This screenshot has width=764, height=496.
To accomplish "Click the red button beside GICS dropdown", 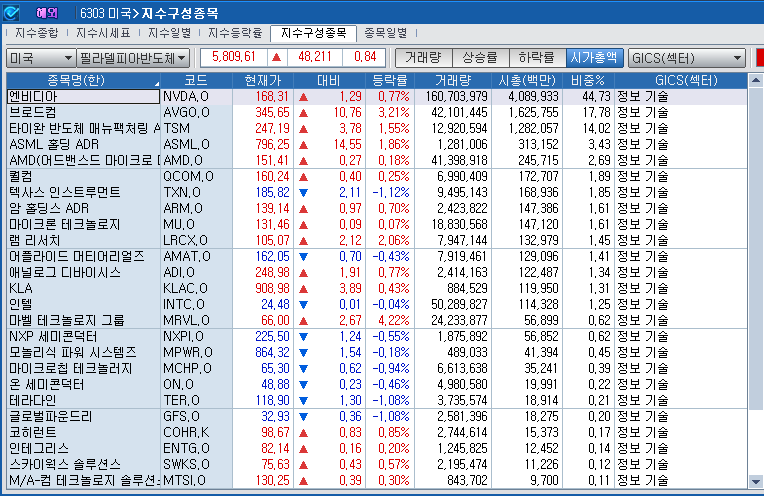I will 759,58.
